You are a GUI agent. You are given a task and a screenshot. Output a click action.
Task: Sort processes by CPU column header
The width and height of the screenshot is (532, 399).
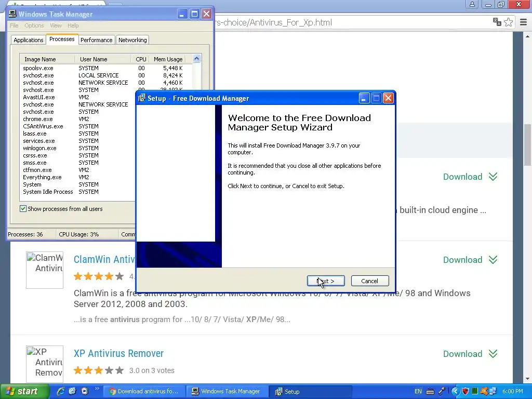pyautogui.click(x=140, y=59)
